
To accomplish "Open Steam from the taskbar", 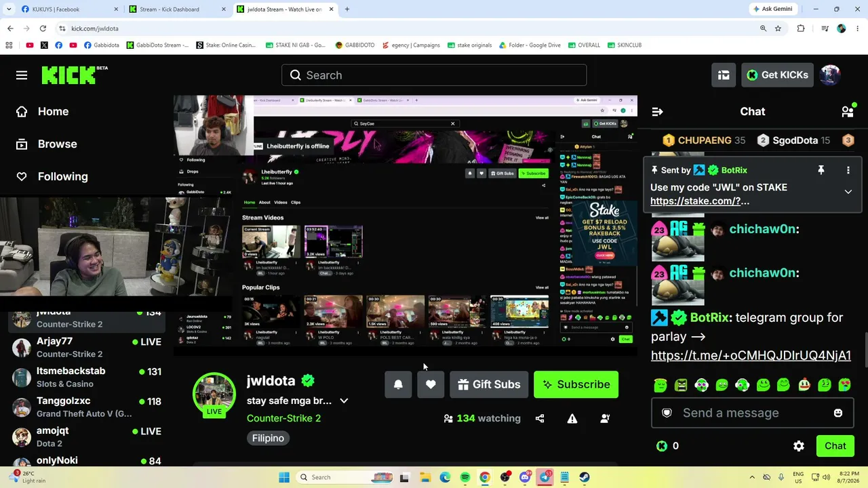I will click(584, 477).
